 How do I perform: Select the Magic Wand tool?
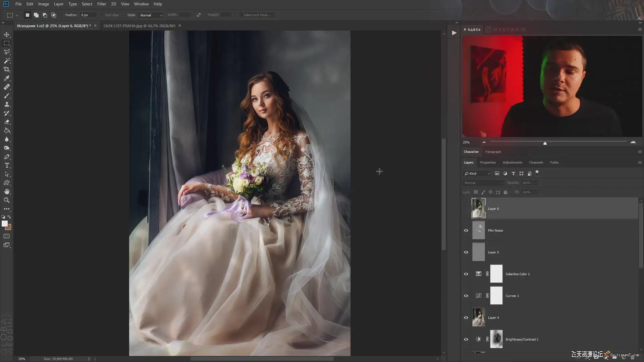(7, 61)
